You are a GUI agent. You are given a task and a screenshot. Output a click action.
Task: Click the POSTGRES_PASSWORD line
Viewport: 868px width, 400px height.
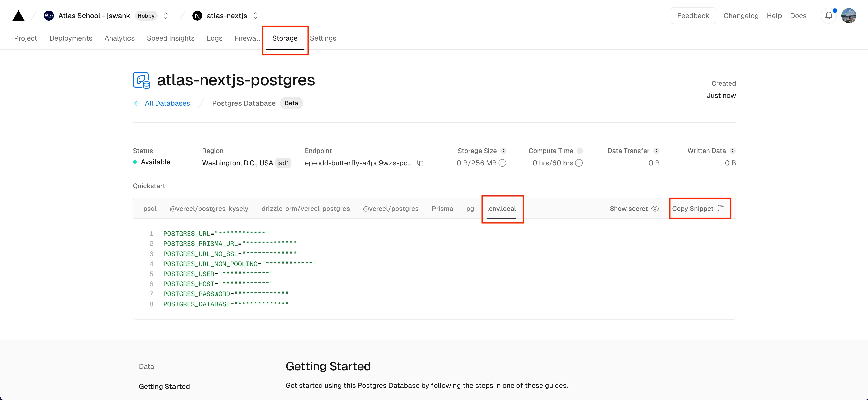click(226, 294)
